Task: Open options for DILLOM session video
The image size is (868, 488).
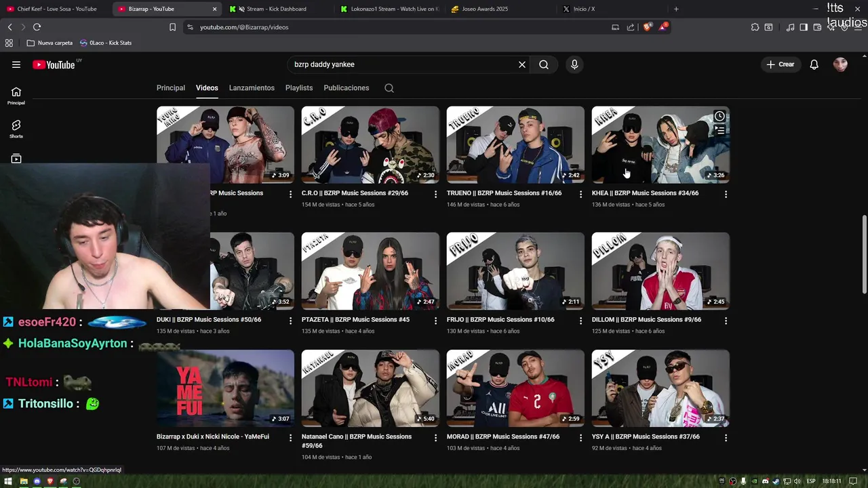Action: [x=726, y=321]
